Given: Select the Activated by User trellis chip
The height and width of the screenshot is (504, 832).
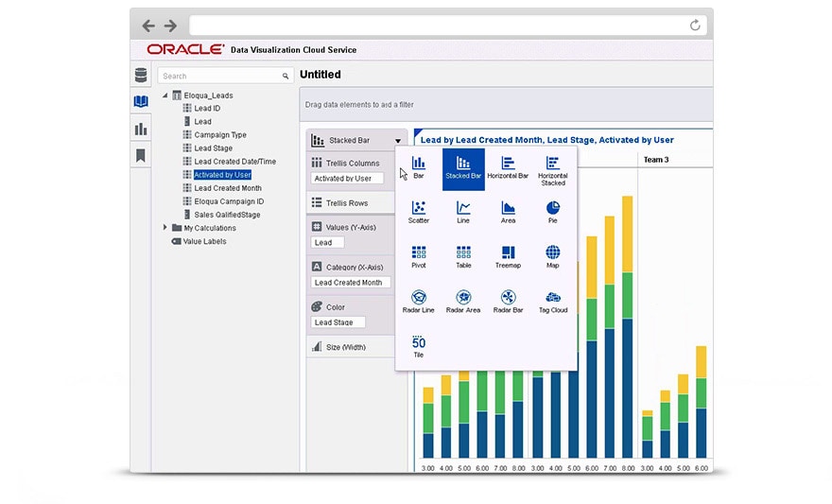Looking at the screenshot, I should pyautogui.click(x=347, y=179).
